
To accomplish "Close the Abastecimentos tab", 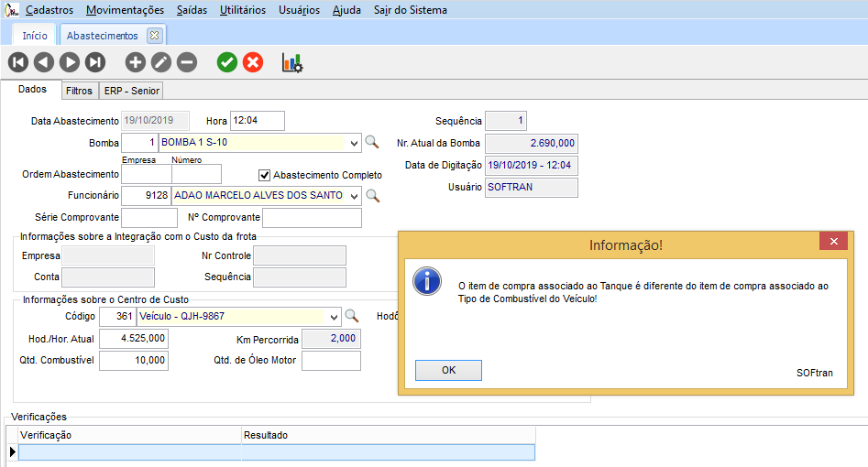I will 154,36.
